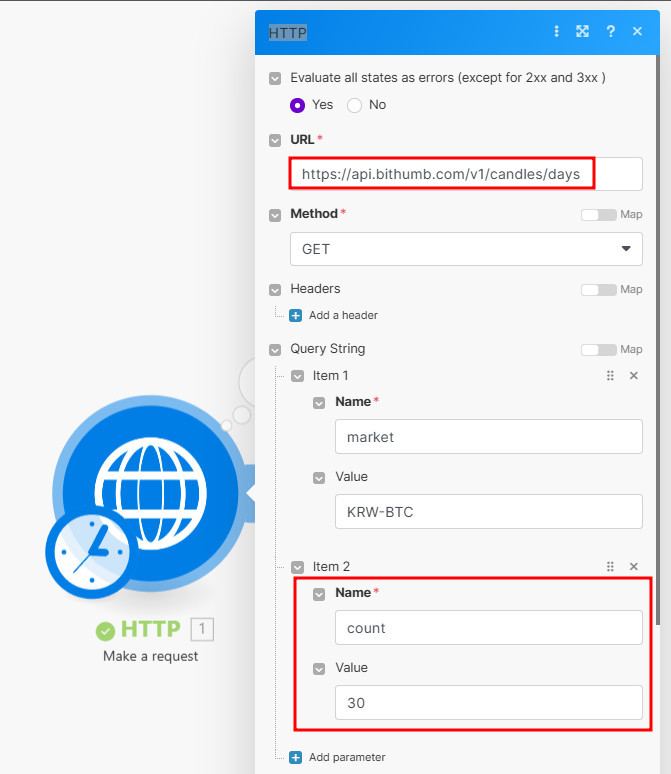Screen dimensions: 671x774
Task: Select Yes for evaluate all states as errors
Action: (x=297, y=105)
